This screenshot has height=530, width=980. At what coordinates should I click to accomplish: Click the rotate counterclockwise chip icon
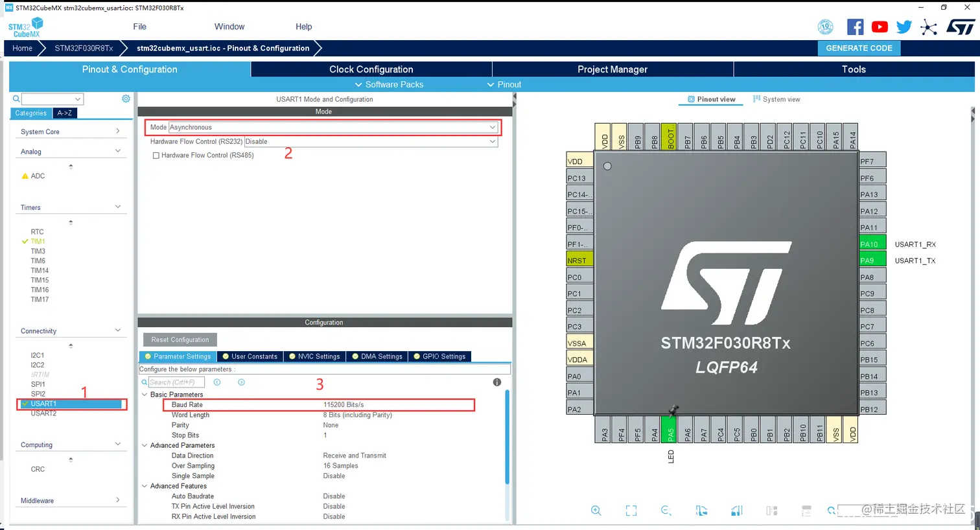pos(736,511)
